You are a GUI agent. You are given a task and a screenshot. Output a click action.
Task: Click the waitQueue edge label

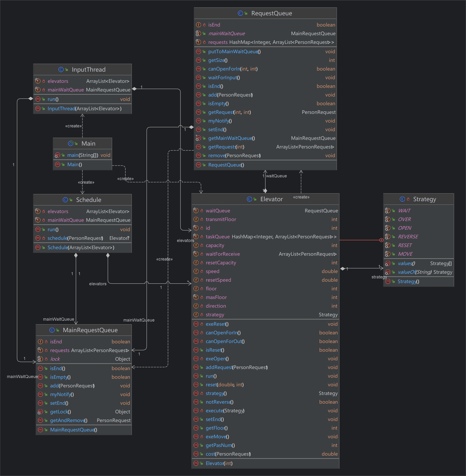point(276,176)
